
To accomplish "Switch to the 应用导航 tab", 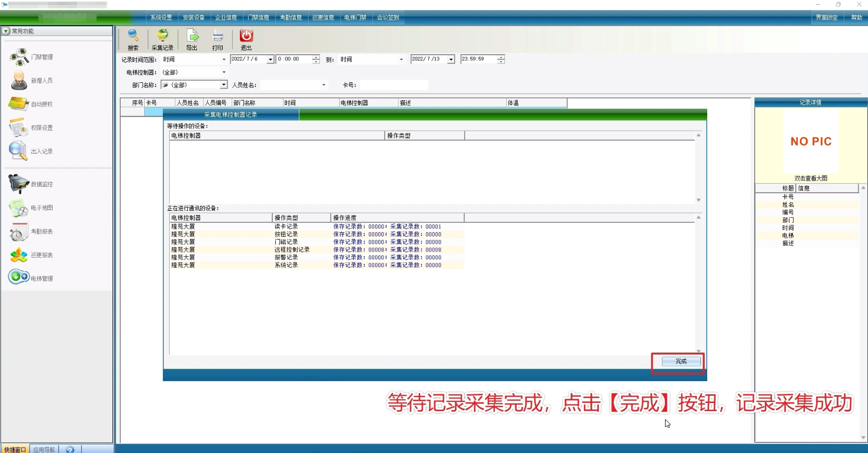I will click(x=44, y=449).
